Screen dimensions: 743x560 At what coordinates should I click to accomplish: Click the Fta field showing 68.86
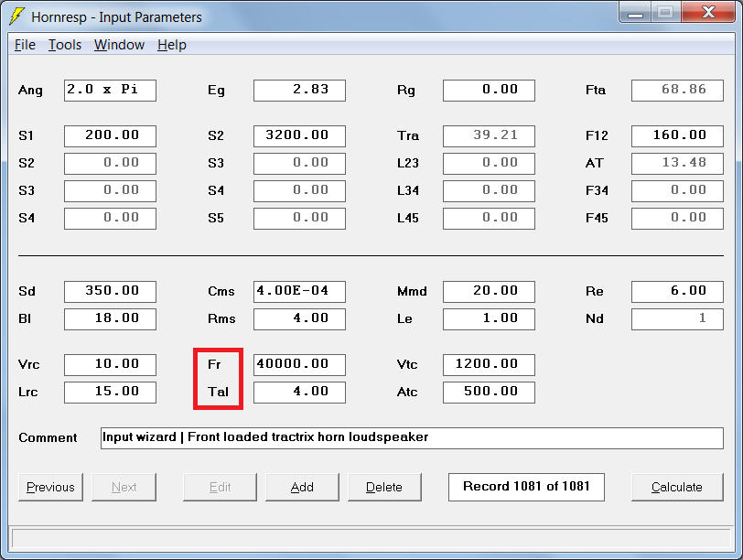coord(677,90)
